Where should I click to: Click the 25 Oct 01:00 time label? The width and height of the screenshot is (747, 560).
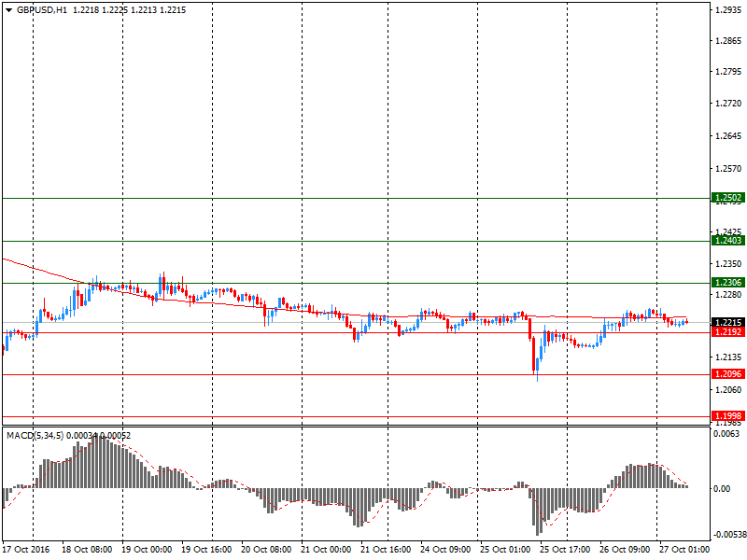pos(505,549)
